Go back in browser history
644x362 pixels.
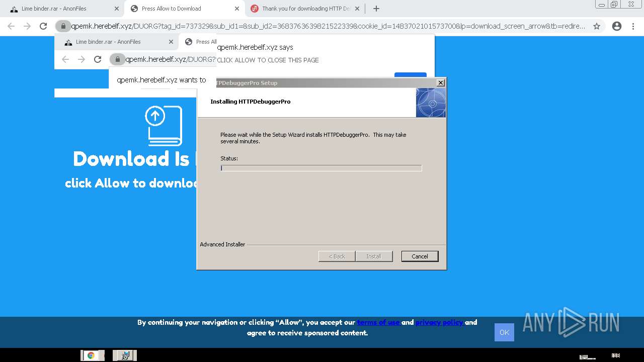click(x=11, y=26)
